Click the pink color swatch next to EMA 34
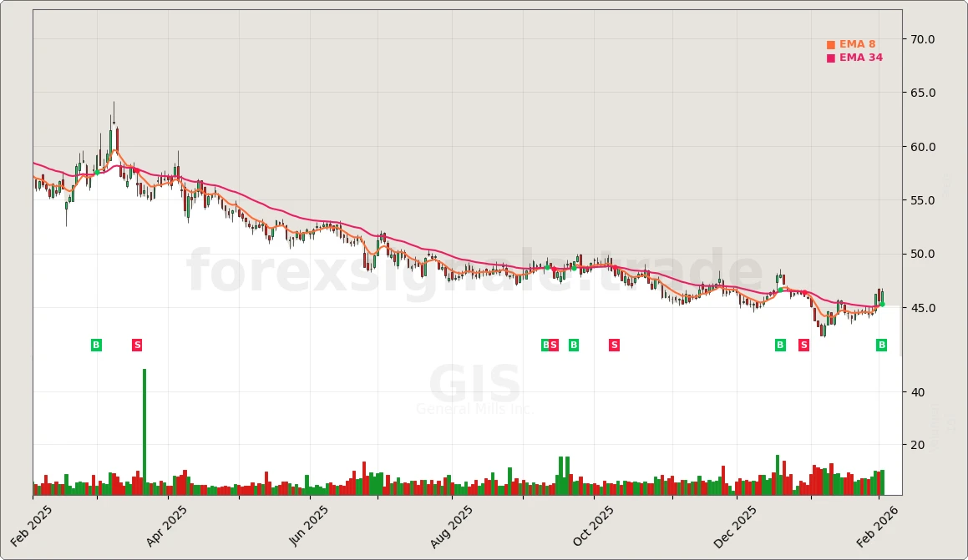This screenshot has height=560, width=968. tap(833, 58)
